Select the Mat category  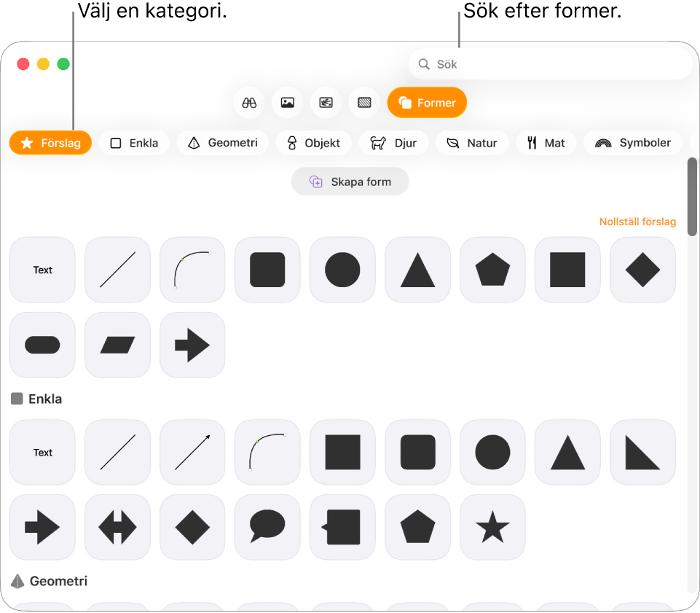[546, 143]
